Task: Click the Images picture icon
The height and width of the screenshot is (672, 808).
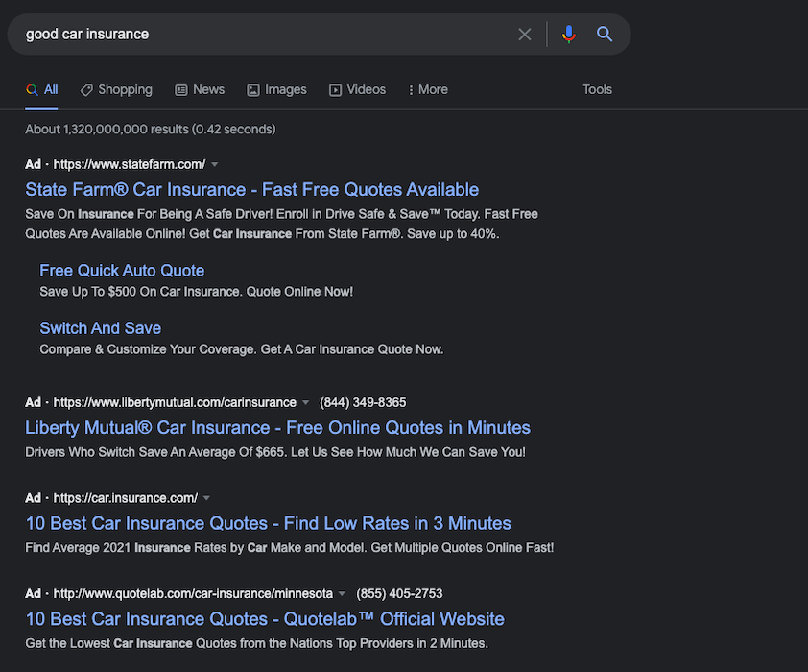Action: pos(253,90)
